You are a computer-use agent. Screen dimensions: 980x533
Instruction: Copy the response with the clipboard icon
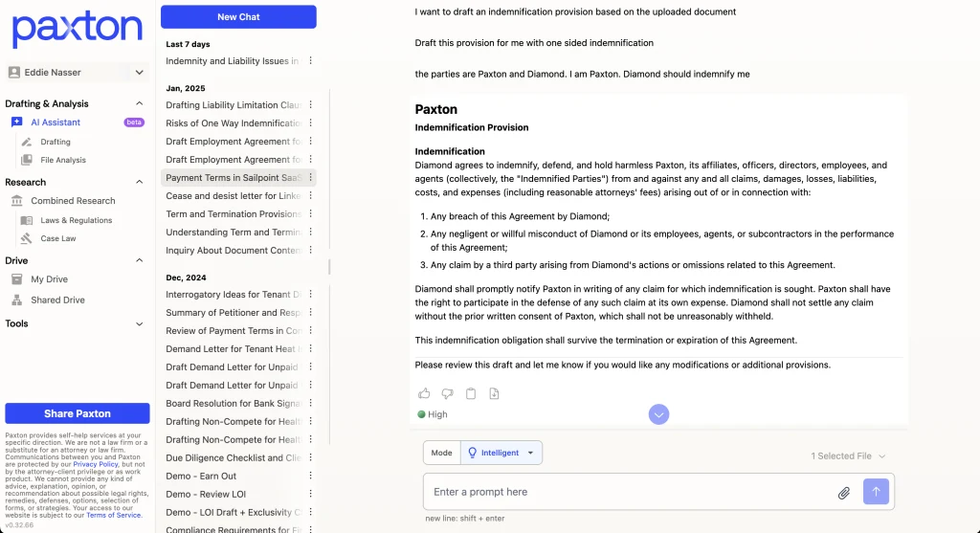point(471,393)
